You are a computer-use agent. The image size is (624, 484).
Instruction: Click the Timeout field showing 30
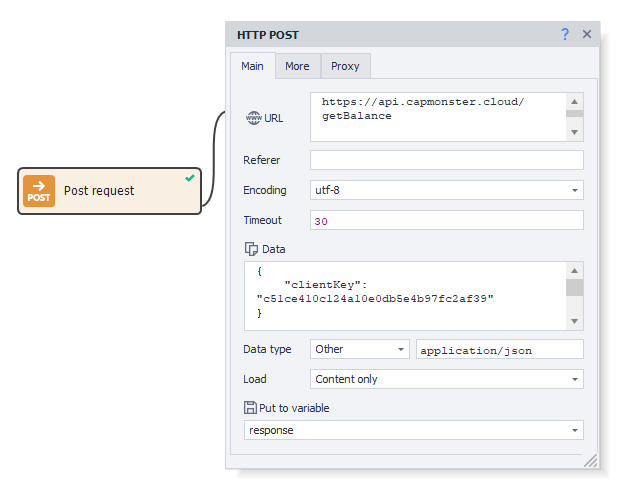coord(446,220)
